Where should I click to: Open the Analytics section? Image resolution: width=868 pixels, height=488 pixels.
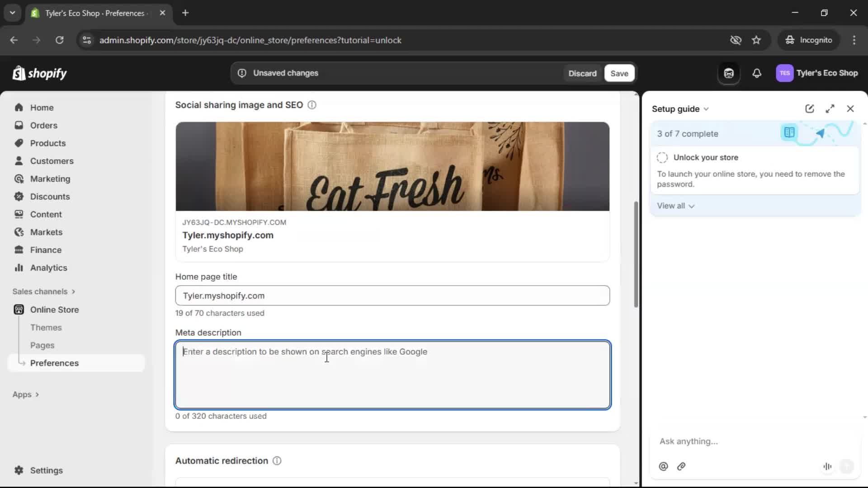coord(48,267)
